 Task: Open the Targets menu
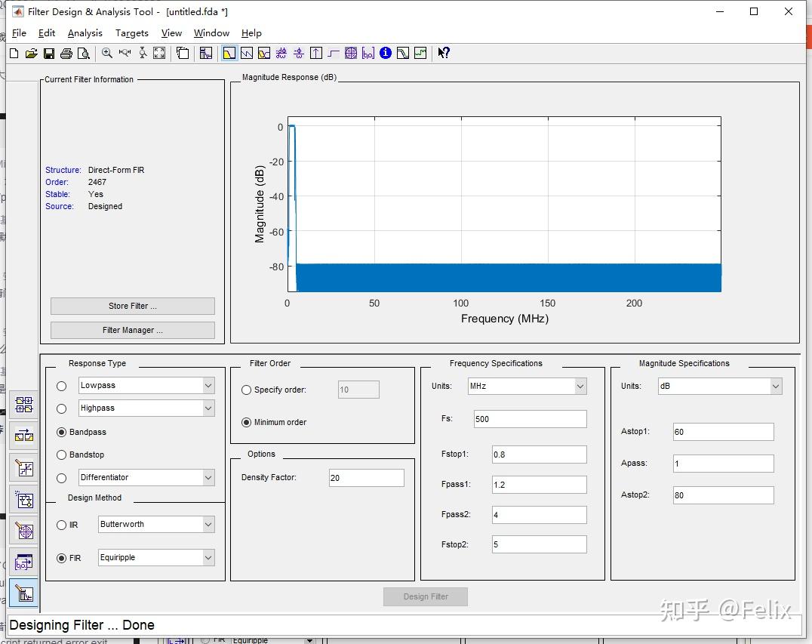[x=131, y=33]
